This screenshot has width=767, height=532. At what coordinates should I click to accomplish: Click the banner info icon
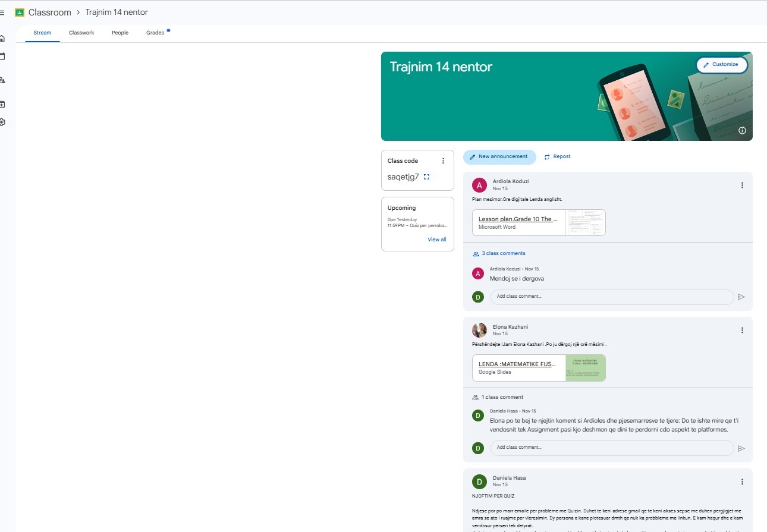coord(742,131)
